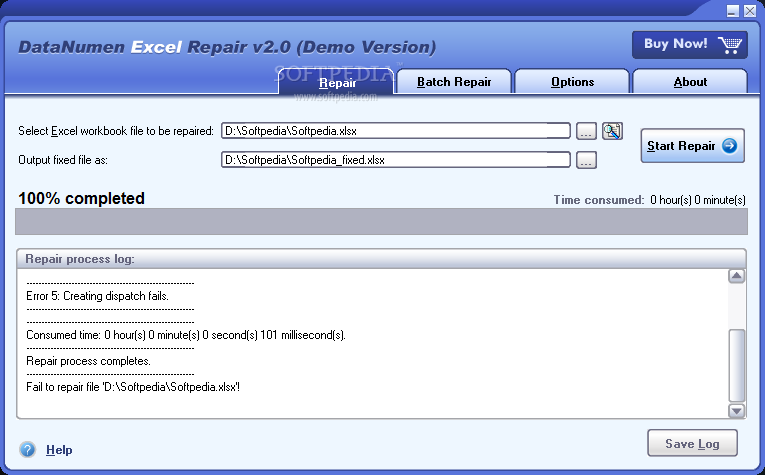Image resolution: width=765 pixels, height=475 pixels.
Task: Click the search file magnifier icon
Action: tap(612, 131)
